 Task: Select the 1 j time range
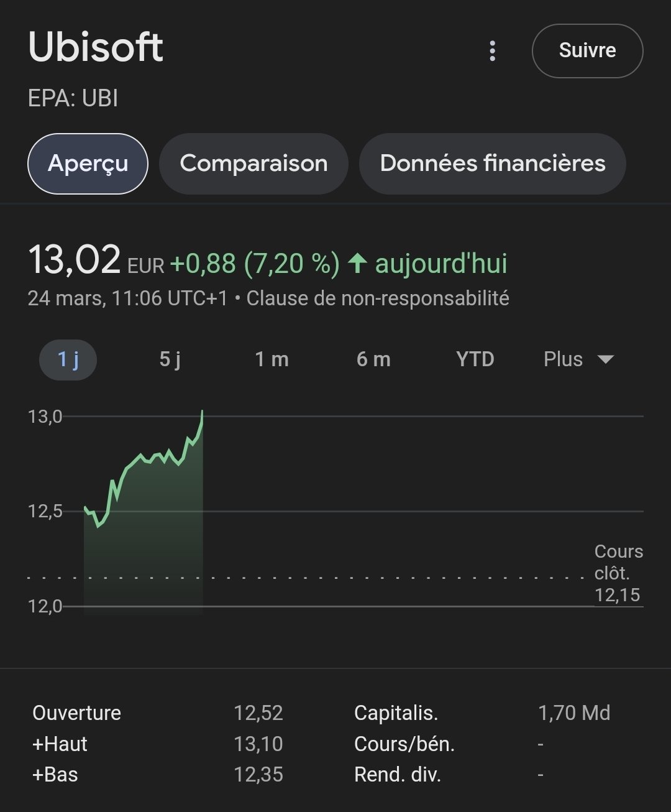68,359
